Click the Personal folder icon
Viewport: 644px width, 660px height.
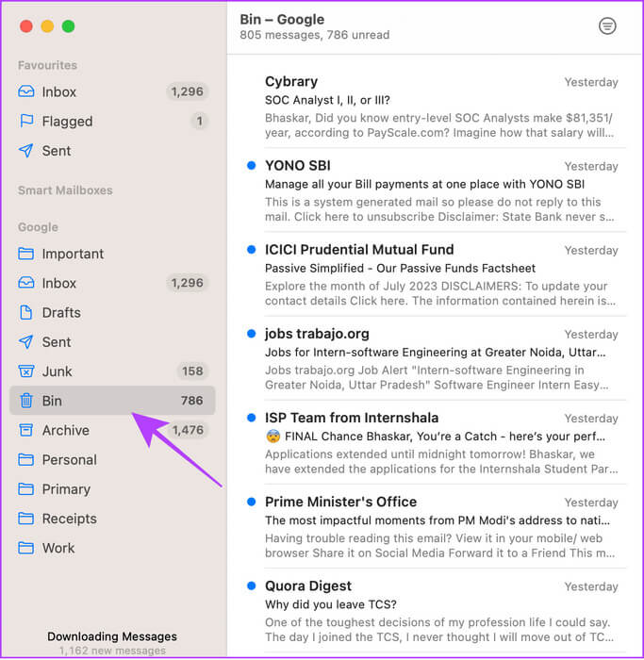26,459
